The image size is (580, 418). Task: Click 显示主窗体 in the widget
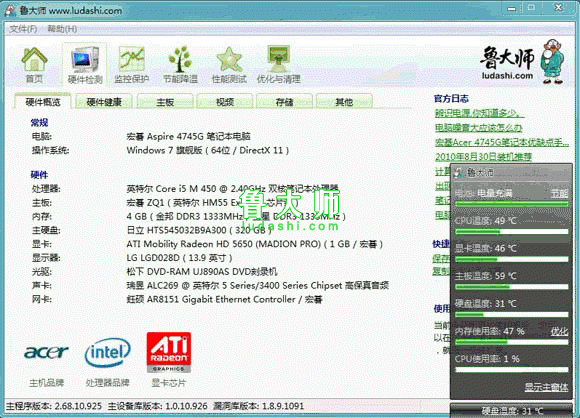point(546,387)
